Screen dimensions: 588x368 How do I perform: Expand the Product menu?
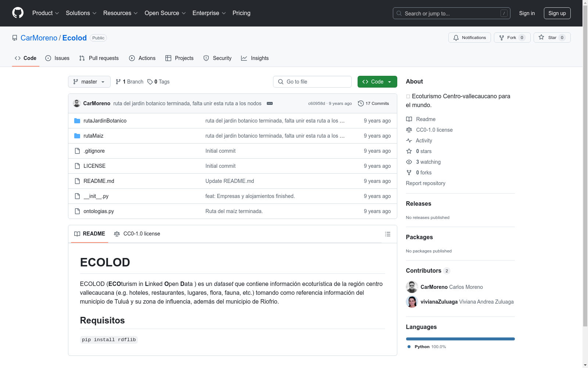46,13
